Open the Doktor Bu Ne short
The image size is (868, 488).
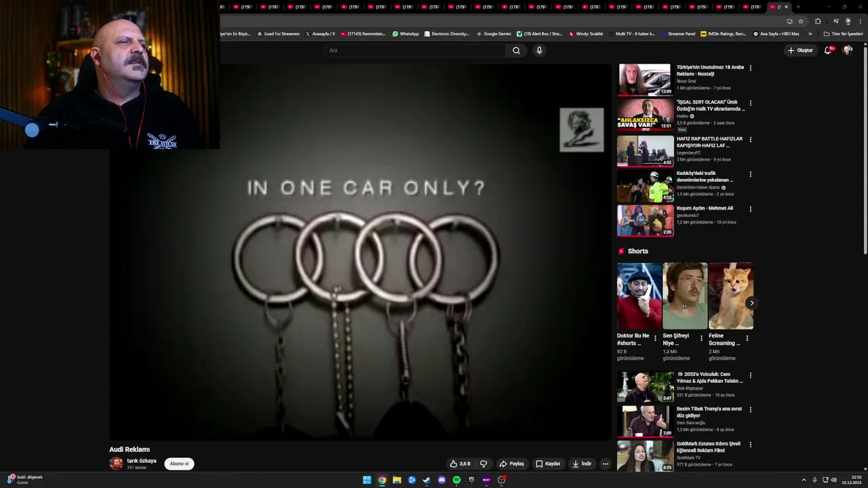(x=639, y=296)
